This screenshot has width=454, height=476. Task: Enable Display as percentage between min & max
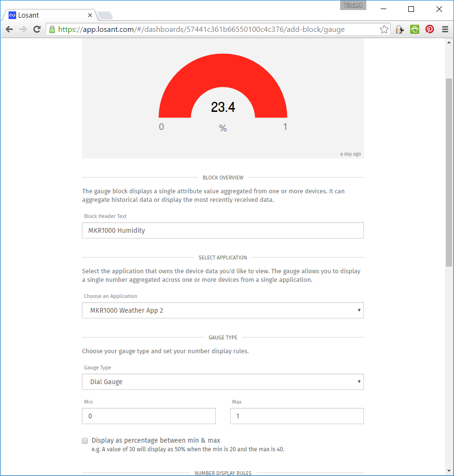point(85,440)
